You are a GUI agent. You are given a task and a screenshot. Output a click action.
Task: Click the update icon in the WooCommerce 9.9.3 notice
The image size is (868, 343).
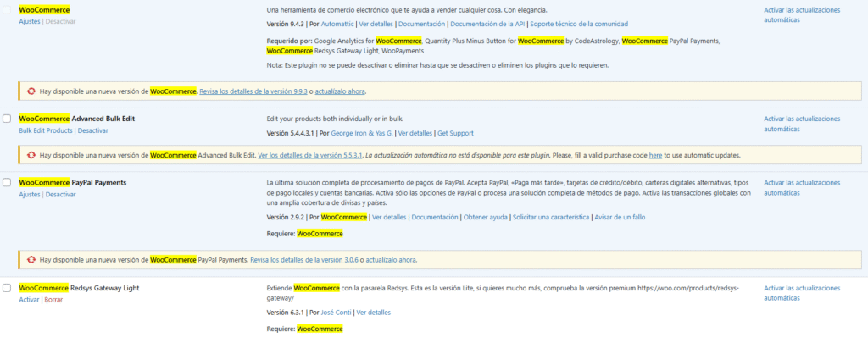pos(31,91)
